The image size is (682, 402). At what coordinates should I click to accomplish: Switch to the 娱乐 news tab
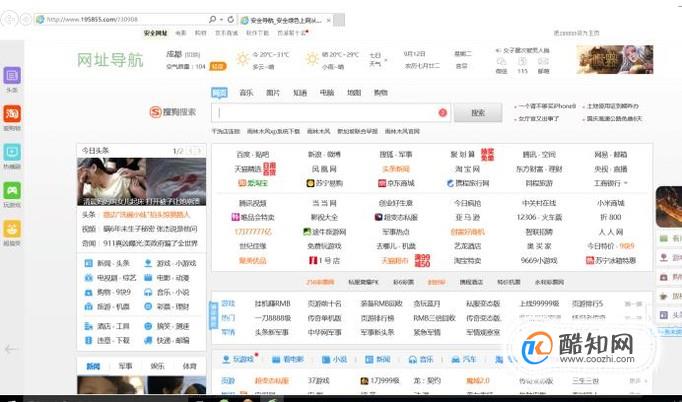click(x=157, y=366)
